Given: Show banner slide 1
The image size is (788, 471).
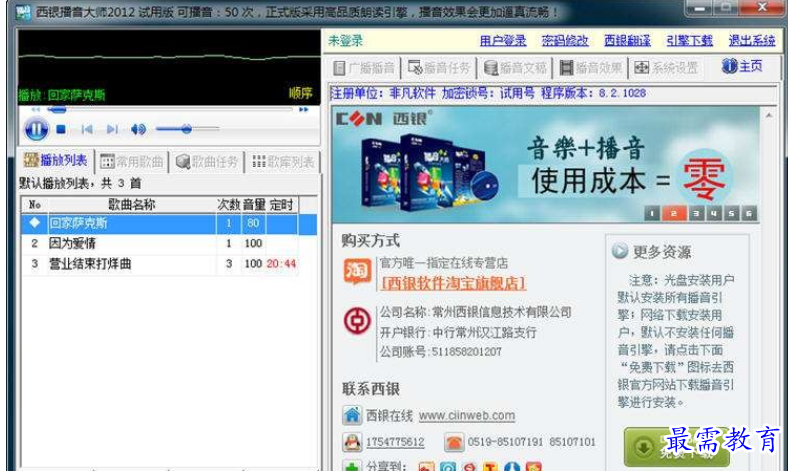Looking at the screenshot, I should tap(652, 214).
